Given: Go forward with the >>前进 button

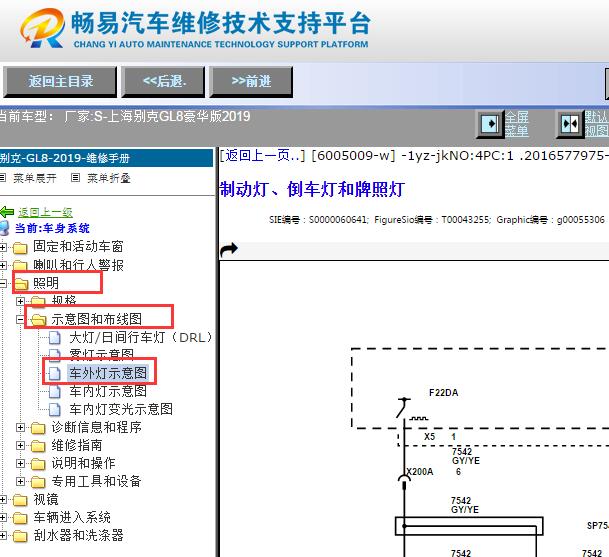Looking at the screenshot, I should [251, 82].
